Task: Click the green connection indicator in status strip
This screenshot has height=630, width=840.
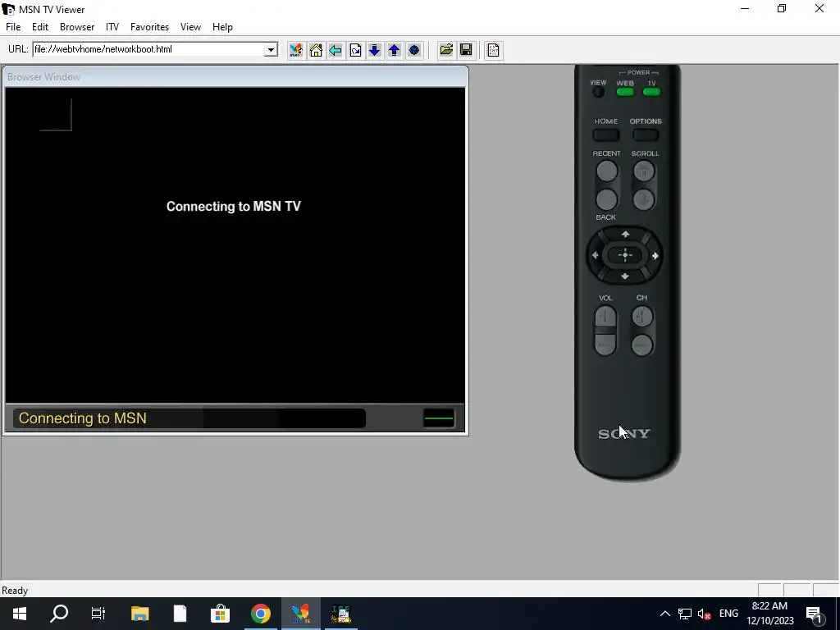Action: click(439, 418)
